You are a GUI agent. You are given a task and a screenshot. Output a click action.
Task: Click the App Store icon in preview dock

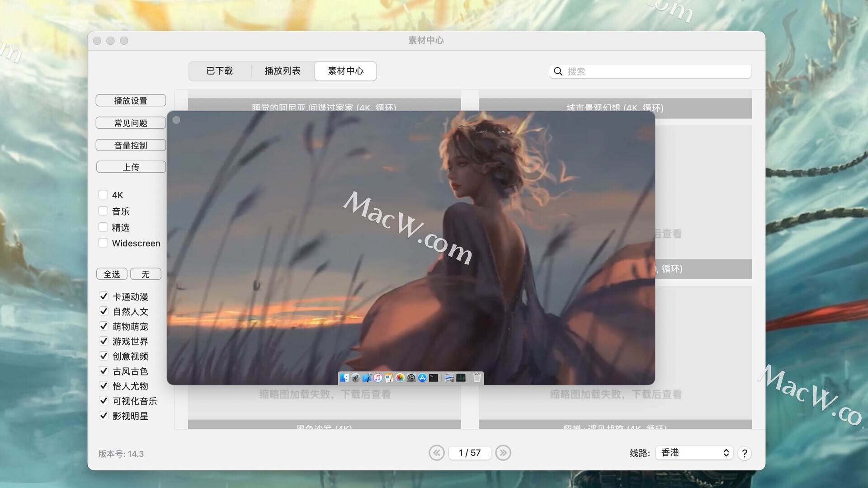point(422,378)
